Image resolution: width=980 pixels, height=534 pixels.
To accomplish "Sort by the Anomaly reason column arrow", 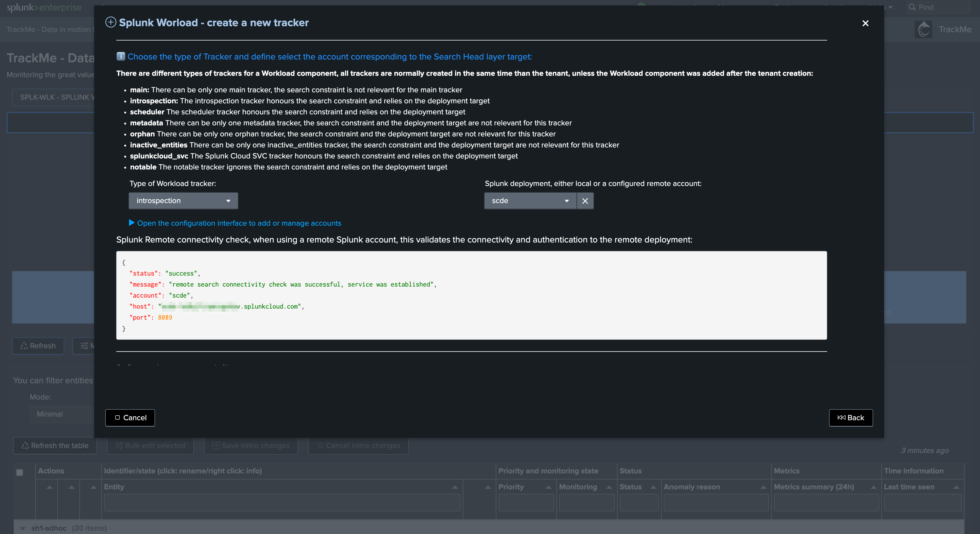I will pyautogui.click(x=763, y=487).
